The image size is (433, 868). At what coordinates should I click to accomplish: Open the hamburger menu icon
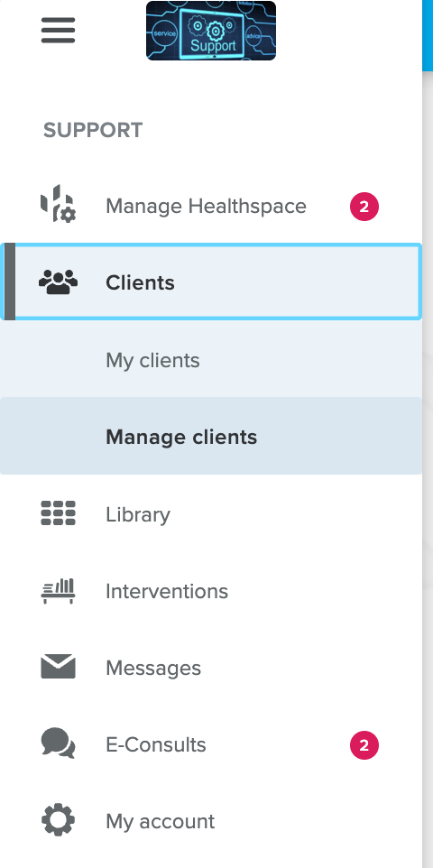click(x=58, y=30)
